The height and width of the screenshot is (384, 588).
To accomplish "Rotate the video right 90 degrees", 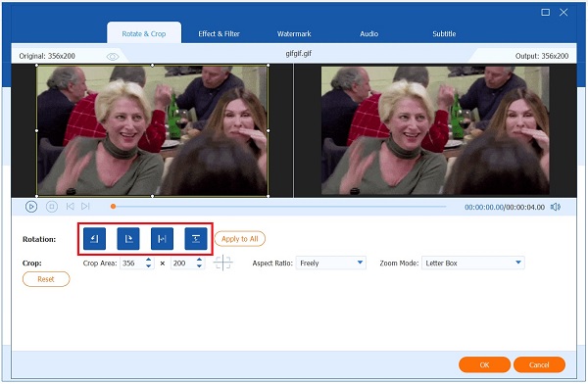I will click(128, 238).
